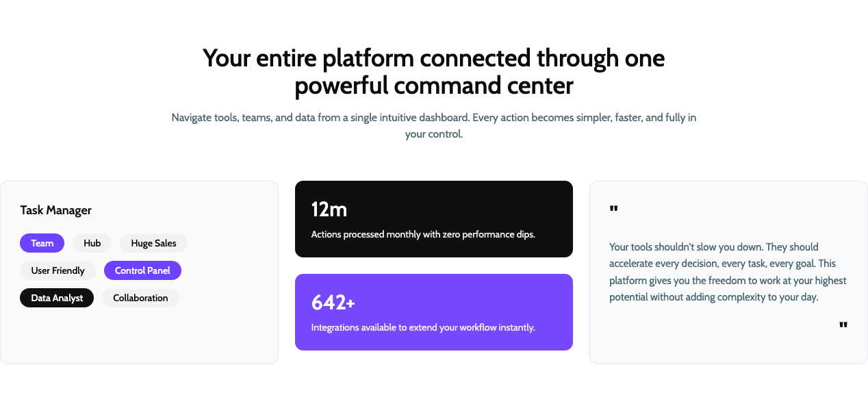Click the purple Control Panel tag
Viewport: 868px width, 408px height.
pyautogui.click(x=142, y=270)
